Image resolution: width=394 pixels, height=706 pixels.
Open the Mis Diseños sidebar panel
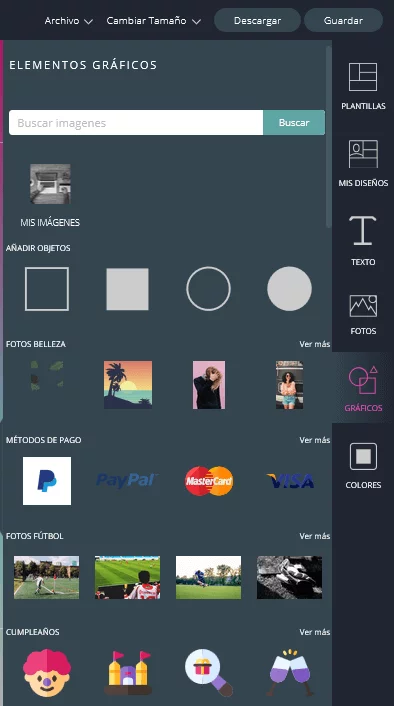pos(363,163)
